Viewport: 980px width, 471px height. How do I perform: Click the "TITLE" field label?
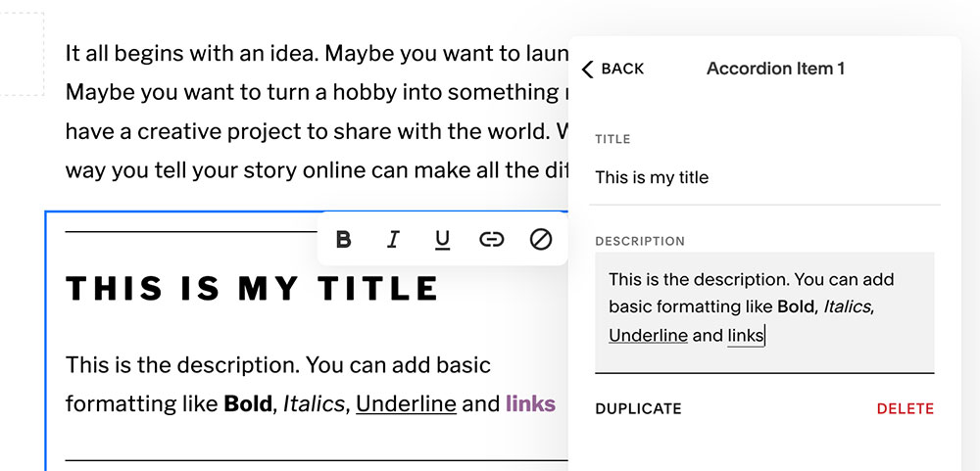click(612, 139)
